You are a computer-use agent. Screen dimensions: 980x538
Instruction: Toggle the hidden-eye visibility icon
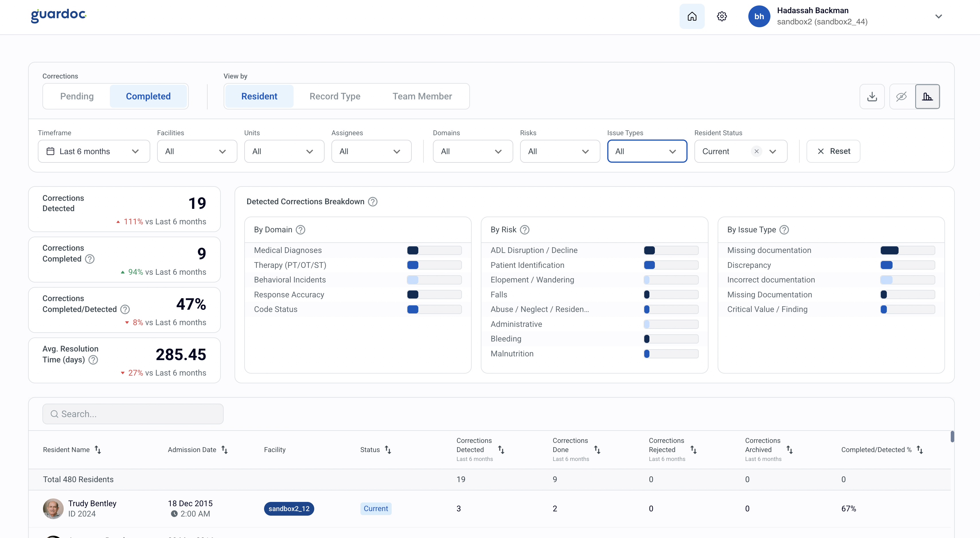click(902, 96)
